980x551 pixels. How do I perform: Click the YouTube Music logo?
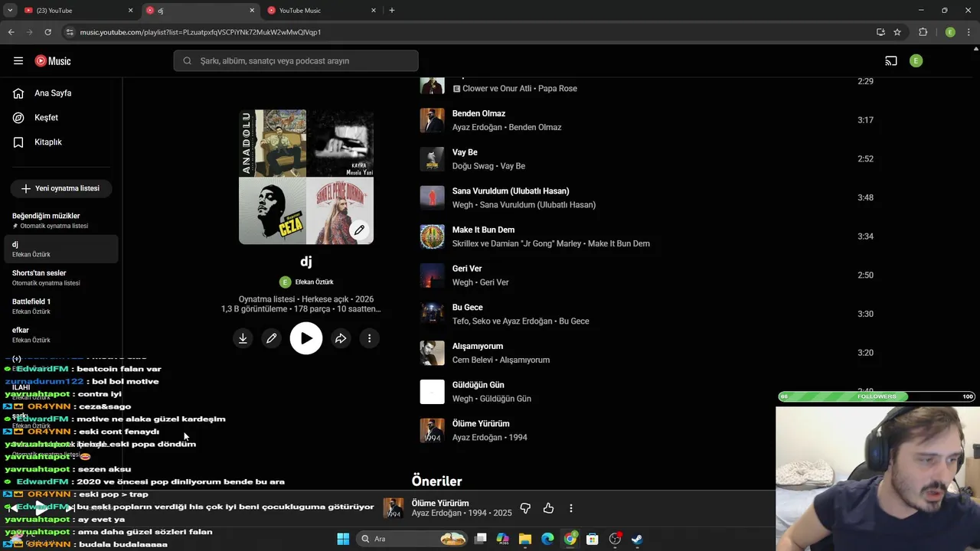[x=53, y=60]
